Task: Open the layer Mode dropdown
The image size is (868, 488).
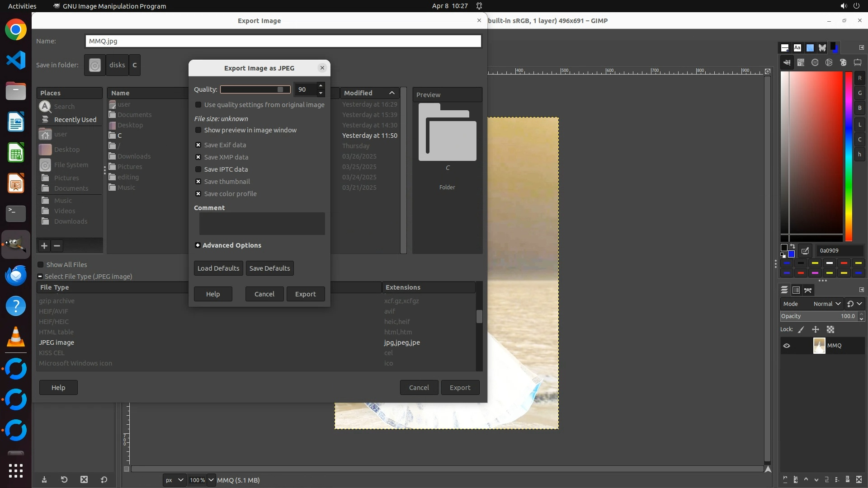Action: [x=826, y=304]
